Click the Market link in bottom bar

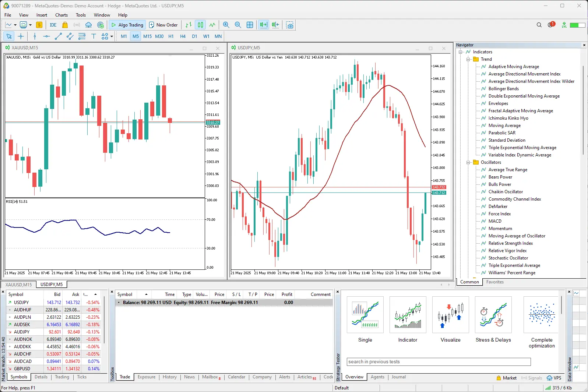pos(506,378)
